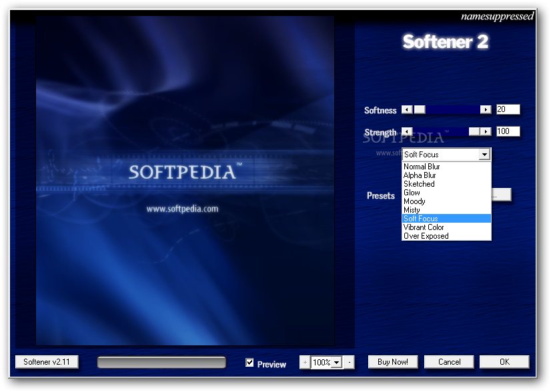The height and width of the screenshot is (392, 551).
Task: Select Alpha Blur from the list
Action: click(x=446, y=175)
